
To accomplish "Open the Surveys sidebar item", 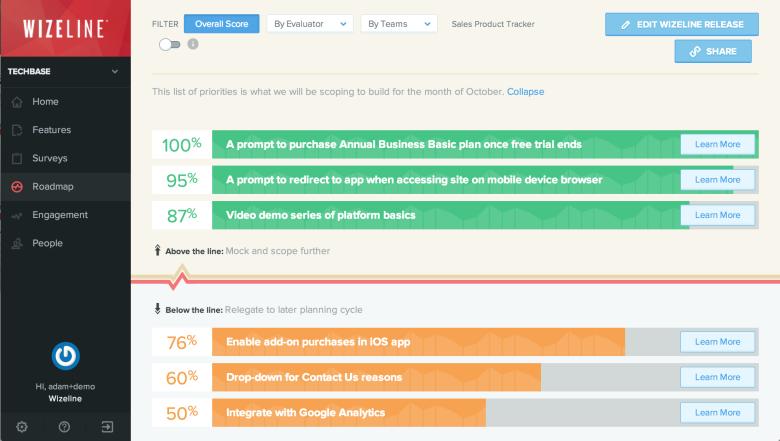I will (x=50, y=158).
